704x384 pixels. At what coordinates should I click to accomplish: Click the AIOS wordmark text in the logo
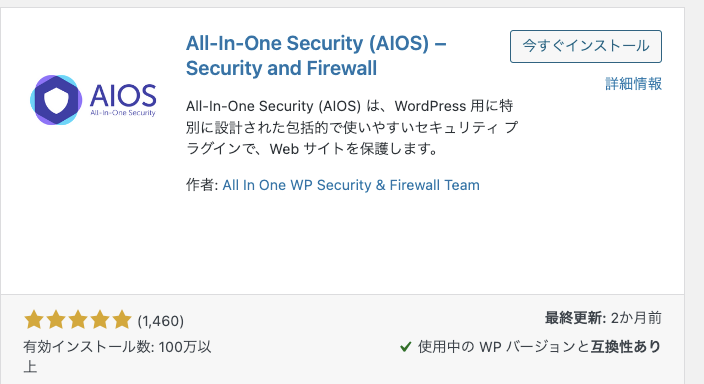click(x=123, y=96)
